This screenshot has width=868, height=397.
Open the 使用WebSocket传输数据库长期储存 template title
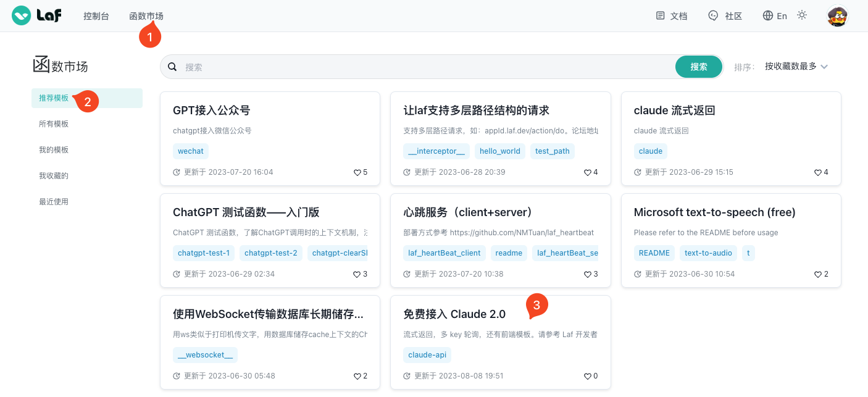point(268,314)
